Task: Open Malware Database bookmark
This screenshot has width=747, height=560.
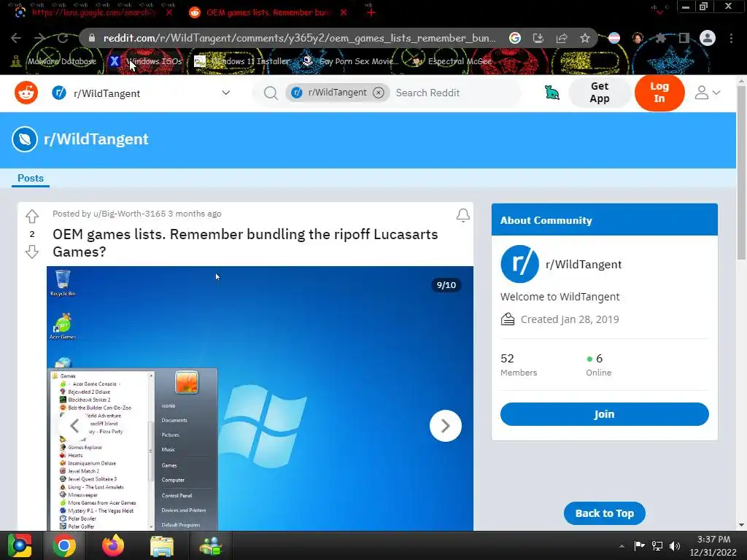Action: [x=53, y=61]
